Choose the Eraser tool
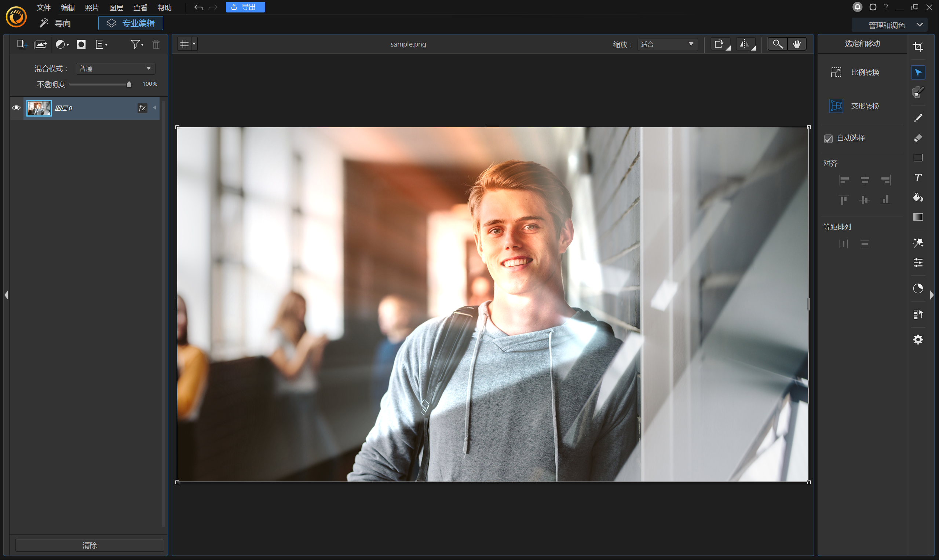Viewport: 939px width, 560px height. [917, 138]
